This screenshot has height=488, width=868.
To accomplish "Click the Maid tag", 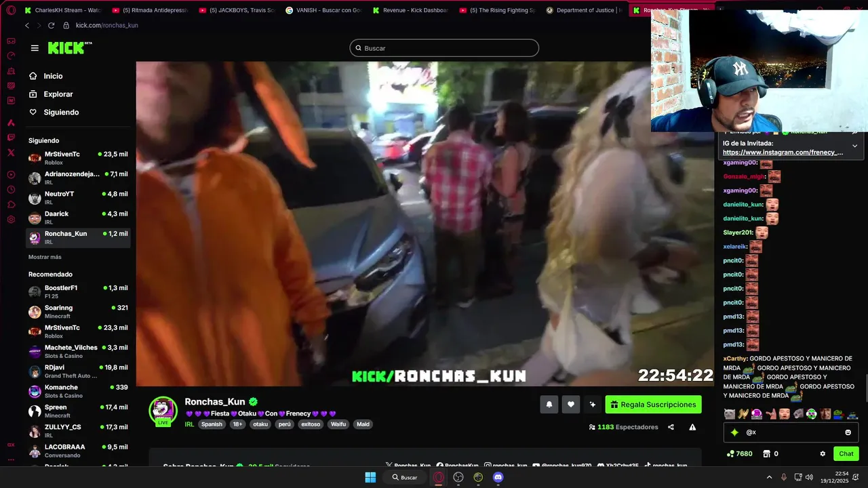I will [363, 424].
